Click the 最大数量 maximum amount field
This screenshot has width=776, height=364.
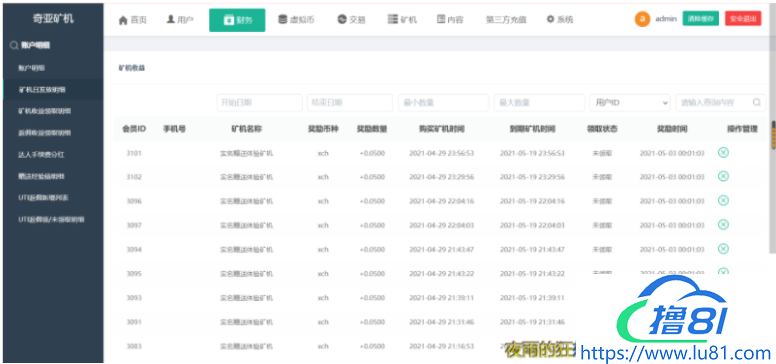coord(539,102)
